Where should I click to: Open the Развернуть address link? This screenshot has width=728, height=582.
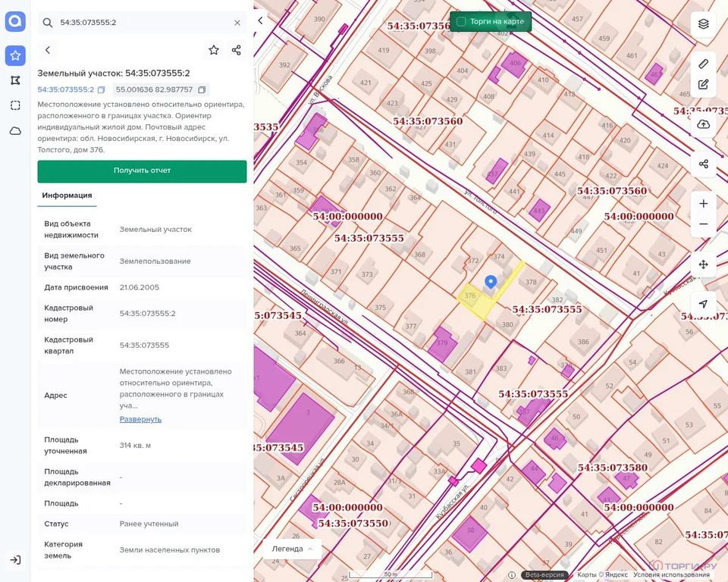click(x=140, y=419)
